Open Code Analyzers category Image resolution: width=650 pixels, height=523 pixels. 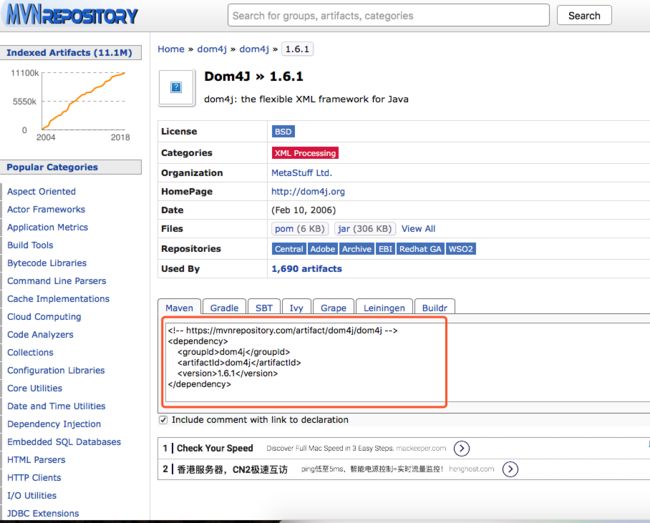40,334
